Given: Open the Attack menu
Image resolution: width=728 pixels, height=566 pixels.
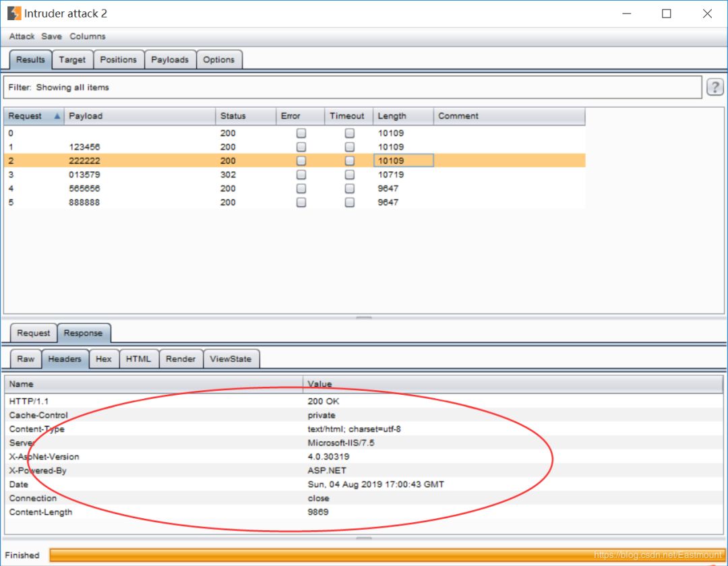Looking at the screenshot, I should pyautogui.click(x=22, y=36).
